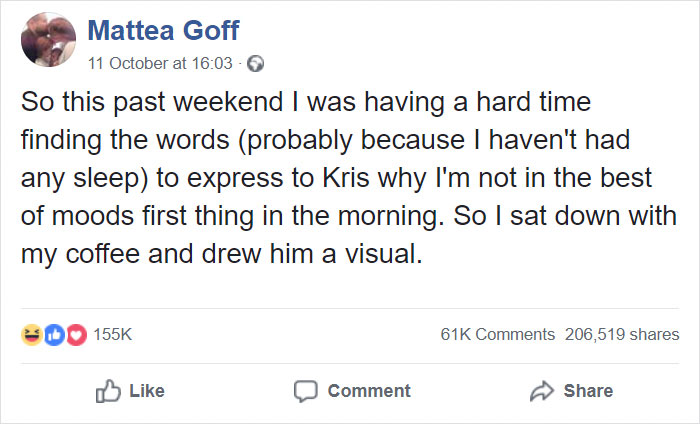
Task: Click the speech bubble Comment icon
Action: coord(306,390)
